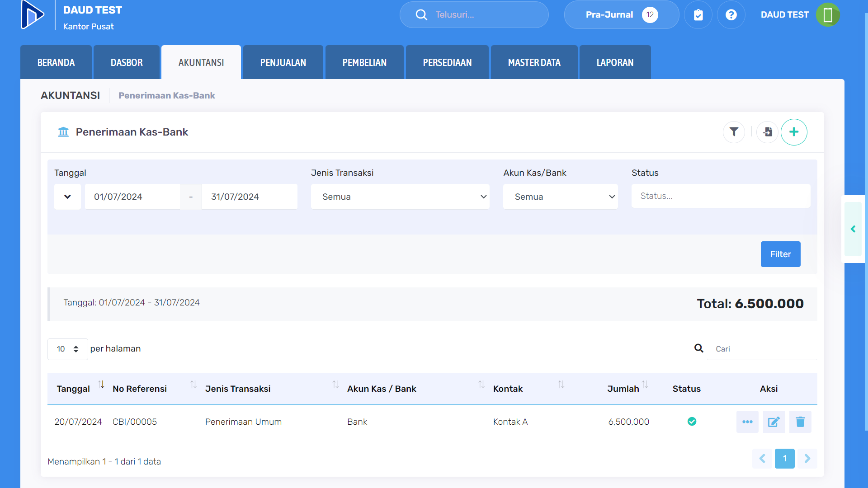Click the search magnifier in Telusuri bar

pyautogui.click(x=421, y=15)
